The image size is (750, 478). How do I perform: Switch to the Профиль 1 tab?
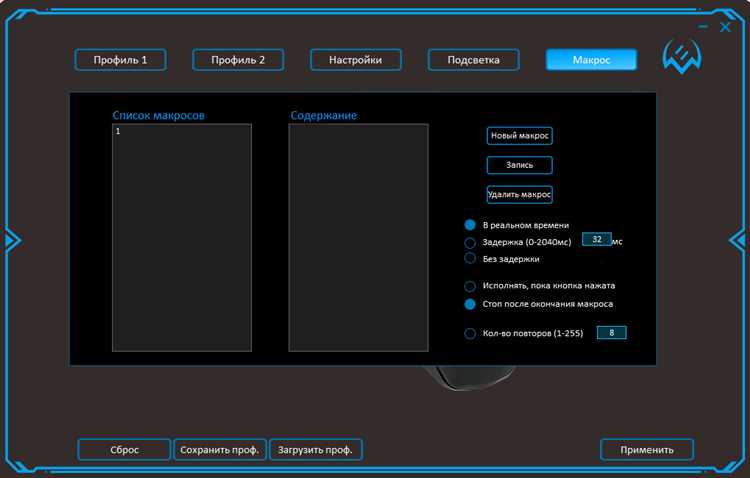coord(121,60)
